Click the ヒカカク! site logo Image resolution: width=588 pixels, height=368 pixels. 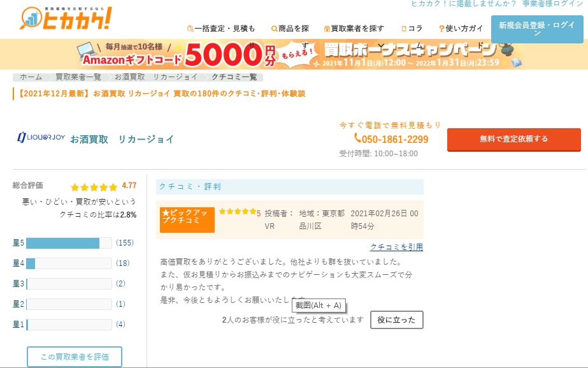66,18
